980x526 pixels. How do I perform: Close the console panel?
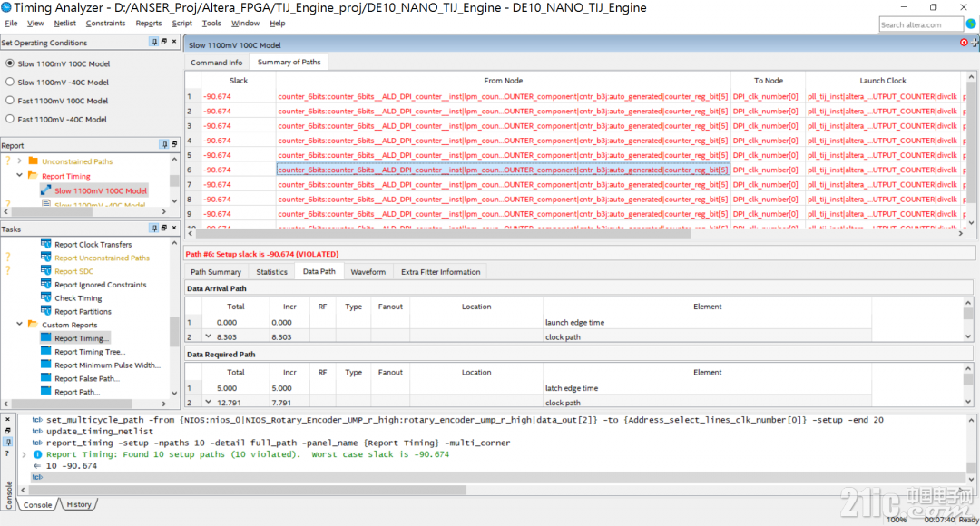[x=7, y=420]
